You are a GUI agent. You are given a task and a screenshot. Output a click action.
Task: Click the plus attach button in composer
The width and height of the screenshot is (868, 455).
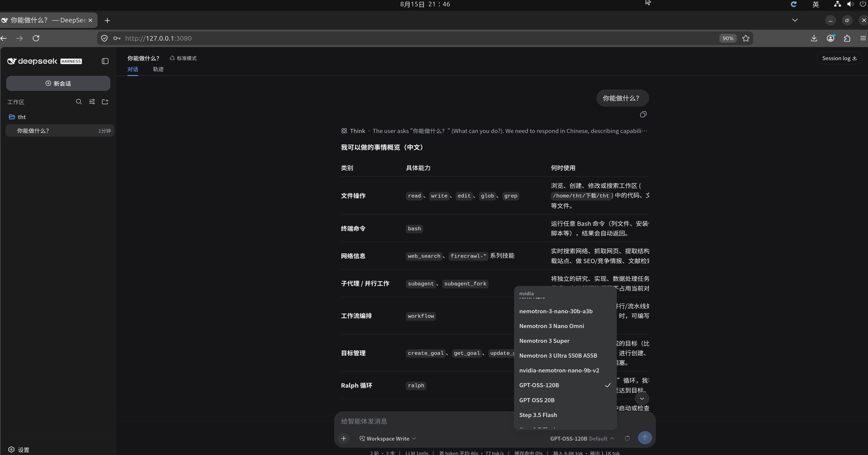coord(344,439)
